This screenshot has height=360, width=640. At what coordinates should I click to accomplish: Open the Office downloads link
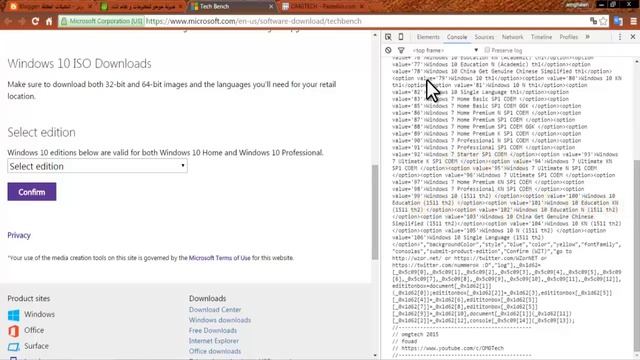coord(215,351)
